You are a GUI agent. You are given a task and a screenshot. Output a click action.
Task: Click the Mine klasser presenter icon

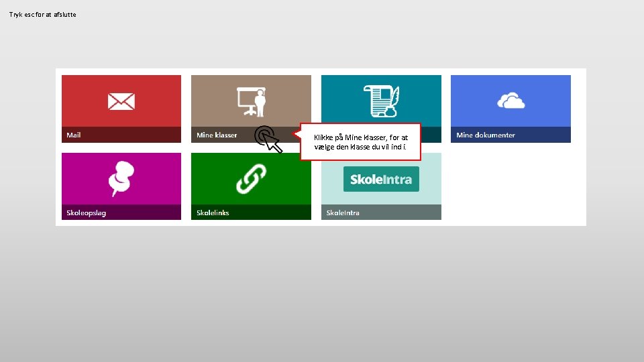click(x=252, y=101)
